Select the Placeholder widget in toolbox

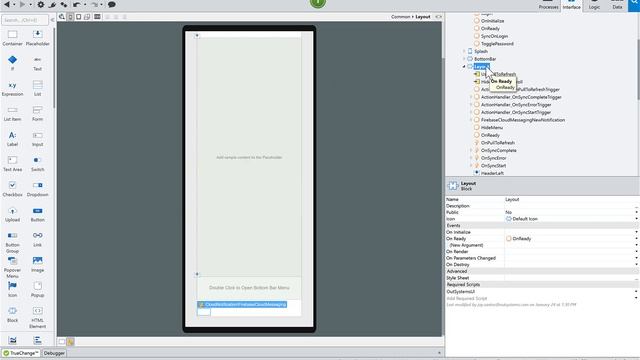(x=38, y=38)
